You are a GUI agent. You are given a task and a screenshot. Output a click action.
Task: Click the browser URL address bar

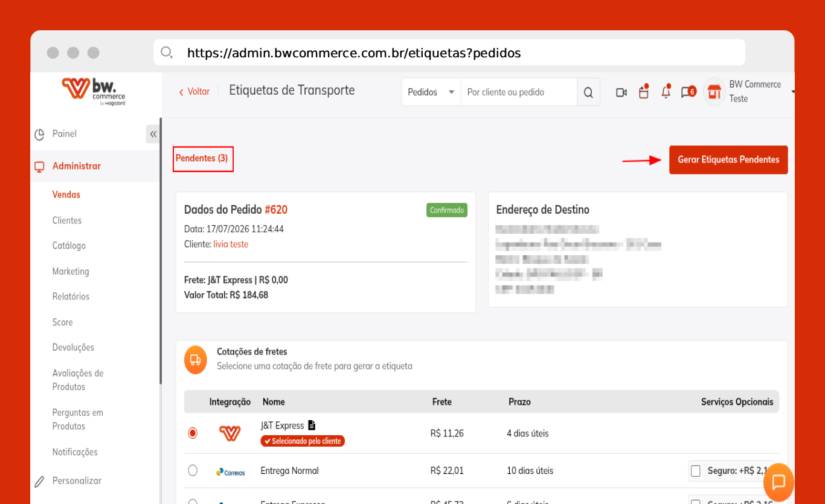[x=449, y=53]
